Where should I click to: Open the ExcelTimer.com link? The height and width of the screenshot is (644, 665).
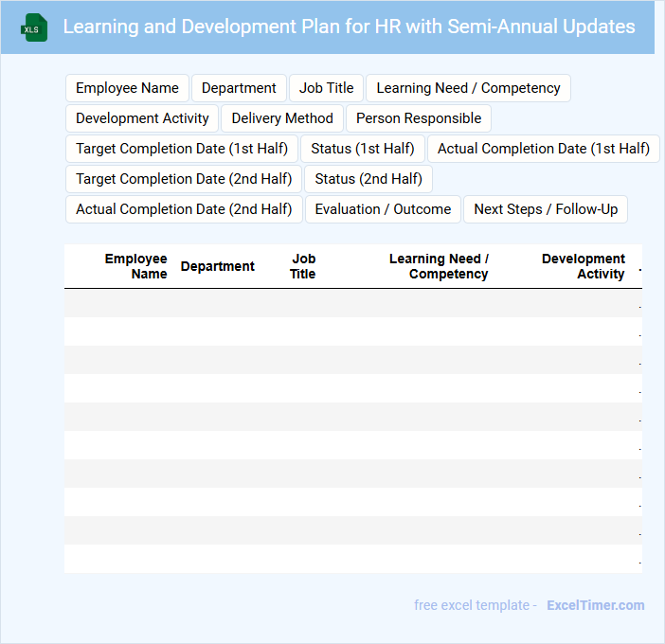[x=595, y=605]
